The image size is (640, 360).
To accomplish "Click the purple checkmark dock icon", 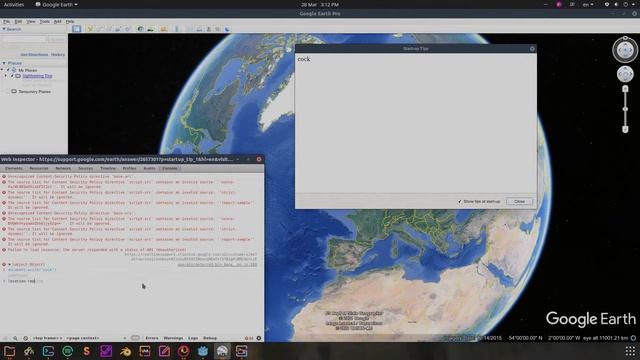I will (x=106, y=351).
